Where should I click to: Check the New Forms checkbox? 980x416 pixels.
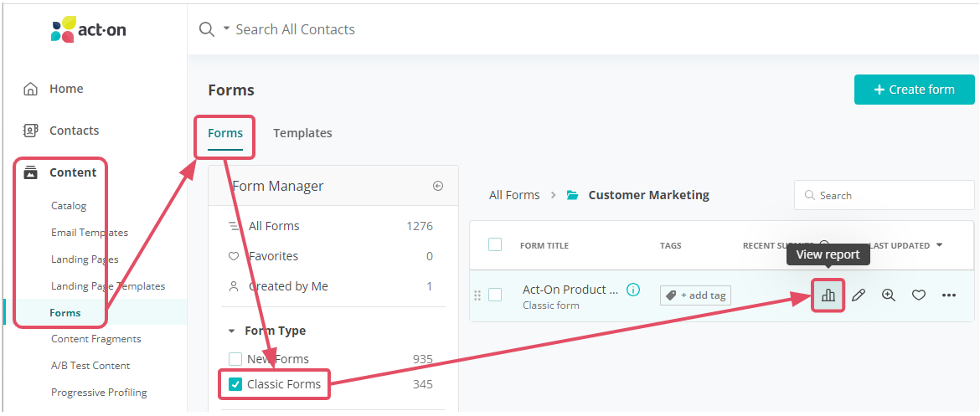[235, 359]
